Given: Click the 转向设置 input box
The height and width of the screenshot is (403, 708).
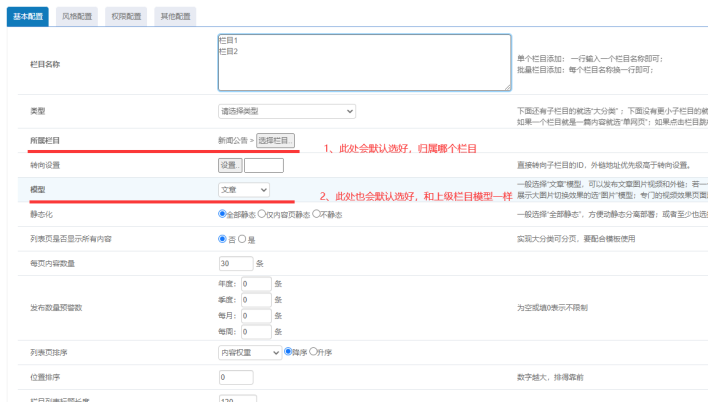Looking at the screenshot, I should [x=263, y=165].
